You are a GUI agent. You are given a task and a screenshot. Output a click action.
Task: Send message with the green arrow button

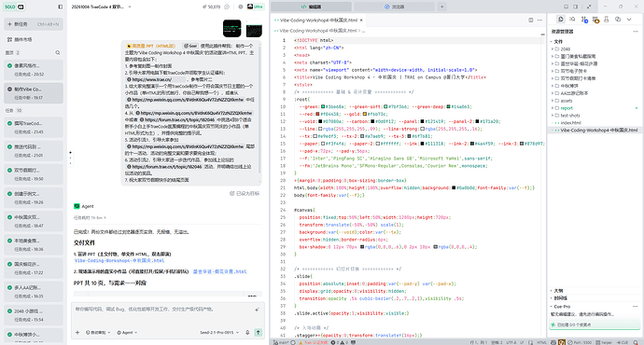coord(259,332)
